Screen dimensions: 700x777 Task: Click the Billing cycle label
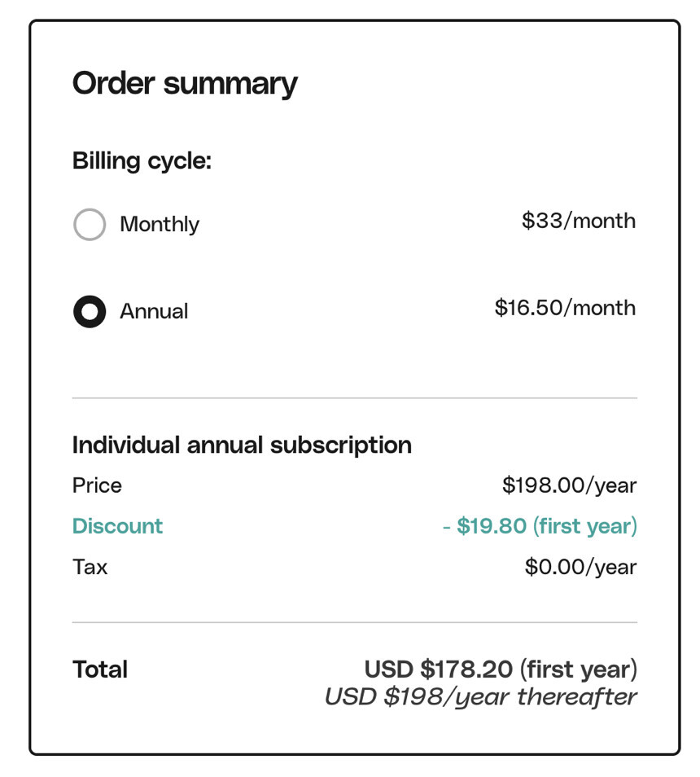(142, 160)
